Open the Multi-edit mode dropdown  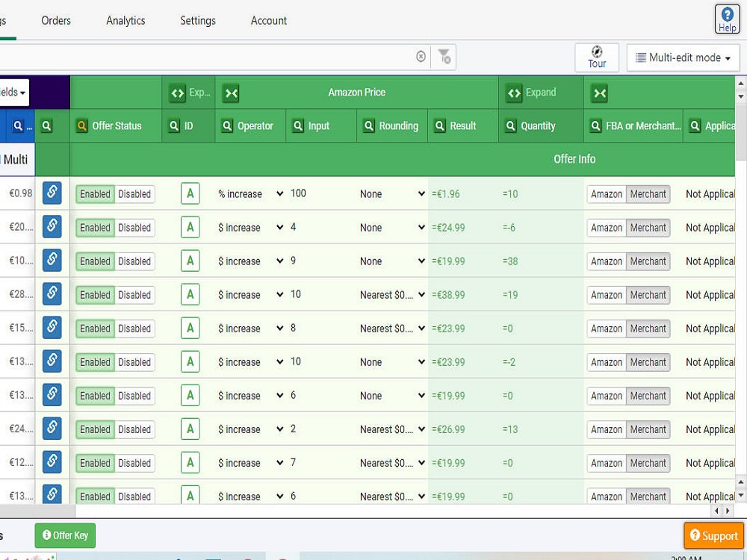point(683,57)
